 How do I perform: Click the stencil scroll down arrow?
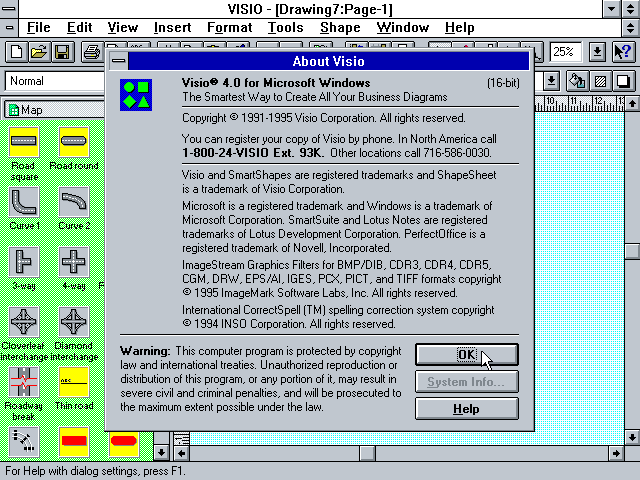click(x=161, y=452)
